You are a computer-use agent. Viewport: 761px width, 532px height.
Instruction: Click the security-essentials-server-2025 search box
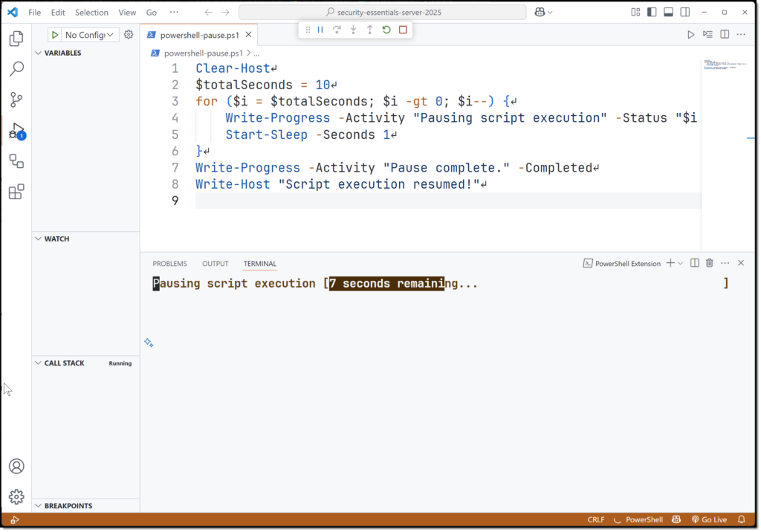383,12
